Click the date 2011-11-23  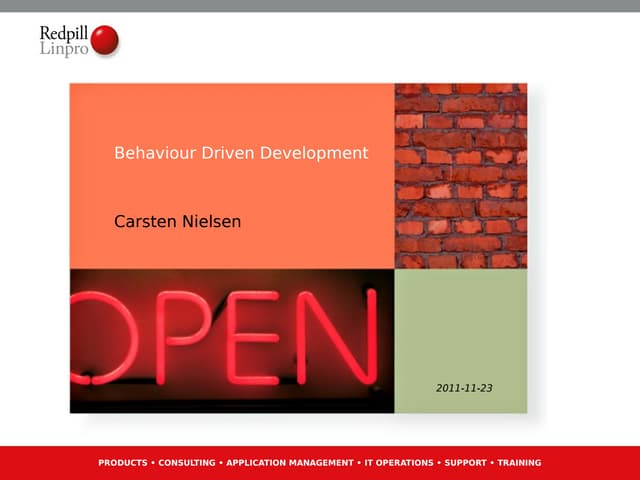click(x=464, y=387)
